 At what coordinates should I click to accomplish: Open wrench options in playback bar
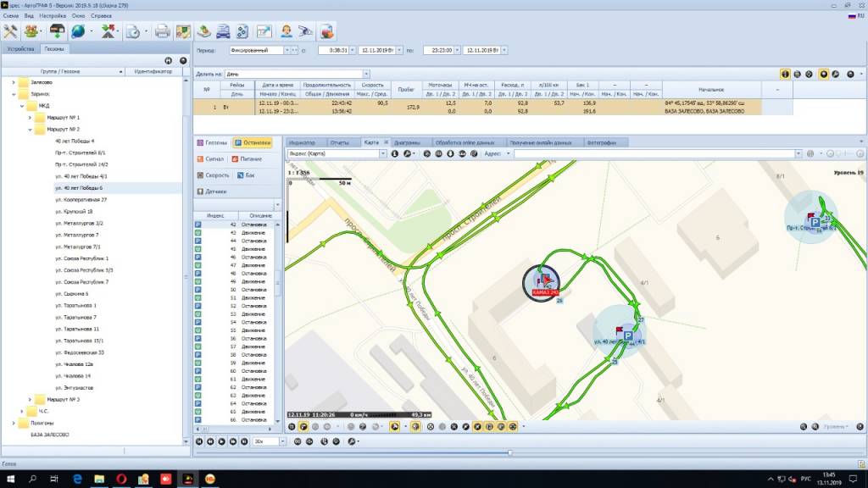click(x=352, y=441)
